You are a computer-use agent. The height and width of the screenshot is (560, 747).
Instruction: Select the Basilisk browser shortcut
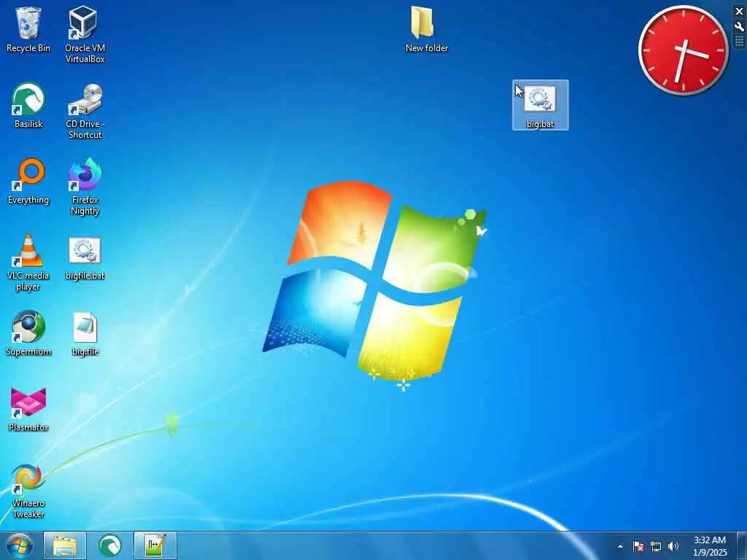[28, 106]
